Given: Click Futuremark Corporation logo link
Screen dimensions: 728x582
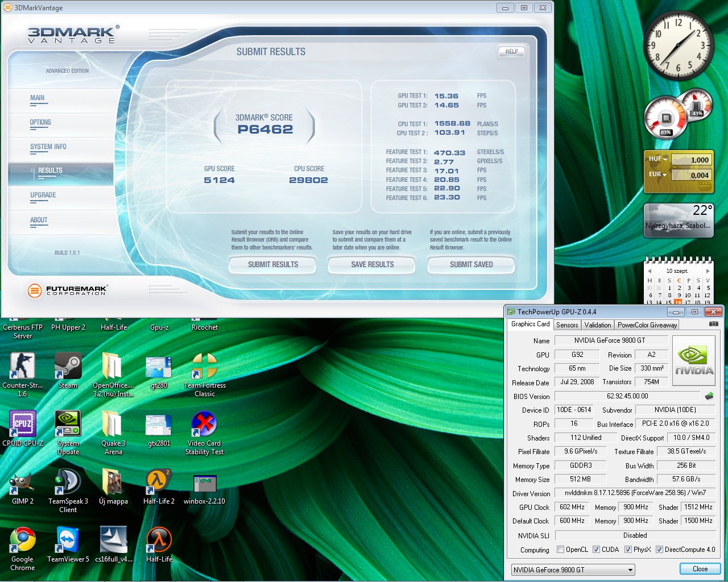Looking at the screenshot, I should tap(67, 290).
